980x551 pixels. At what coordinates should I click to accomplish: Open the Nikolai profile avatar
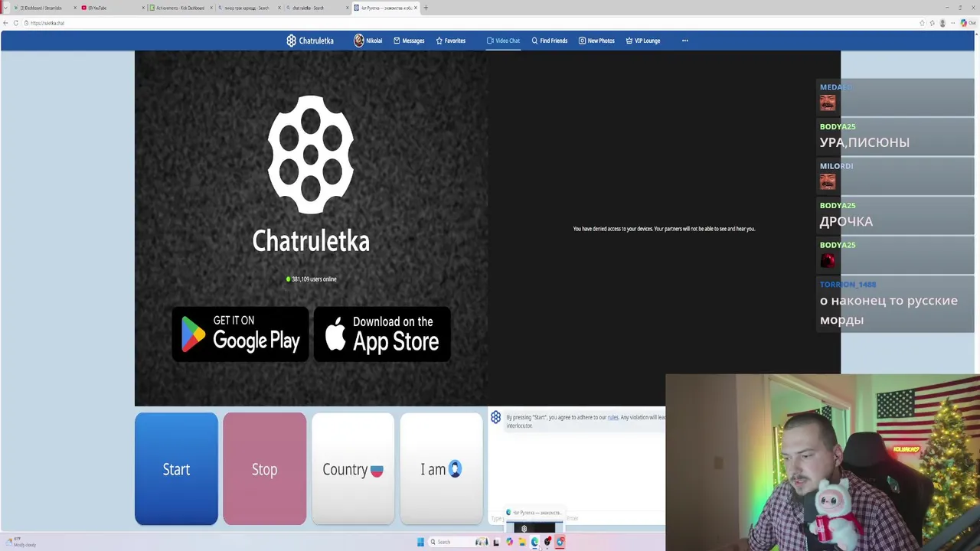click(x=358, y=41)
